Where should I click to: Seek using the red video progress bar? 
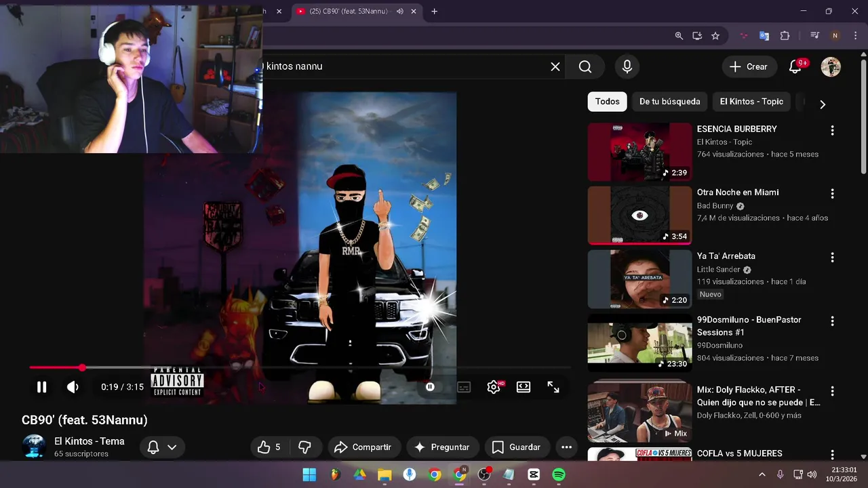pos(300,368)
